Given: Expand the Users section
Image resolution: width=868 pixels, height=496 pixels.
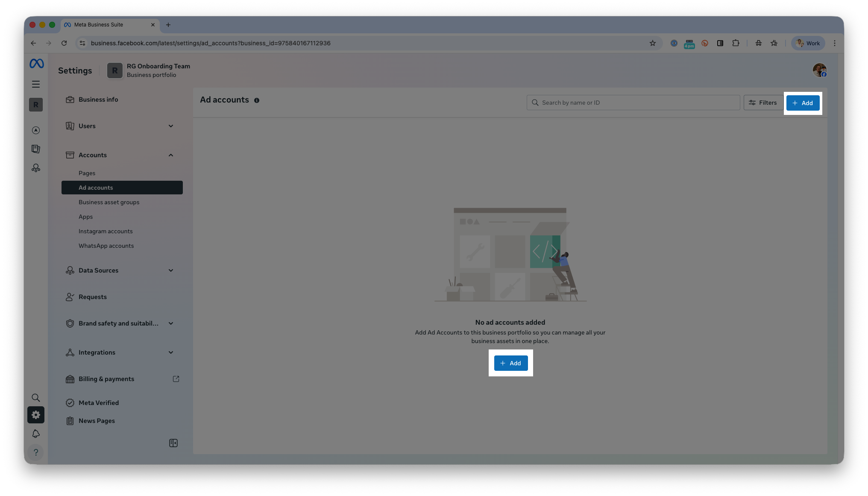Looking at the screenshot, I should 171,126.
